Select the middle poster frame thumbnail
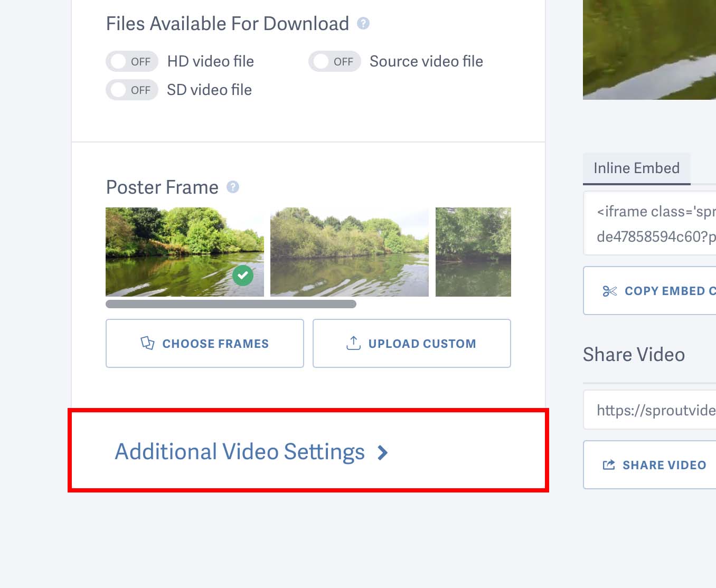The width and height of the screenshot is (716, 588). click(349, 251)
